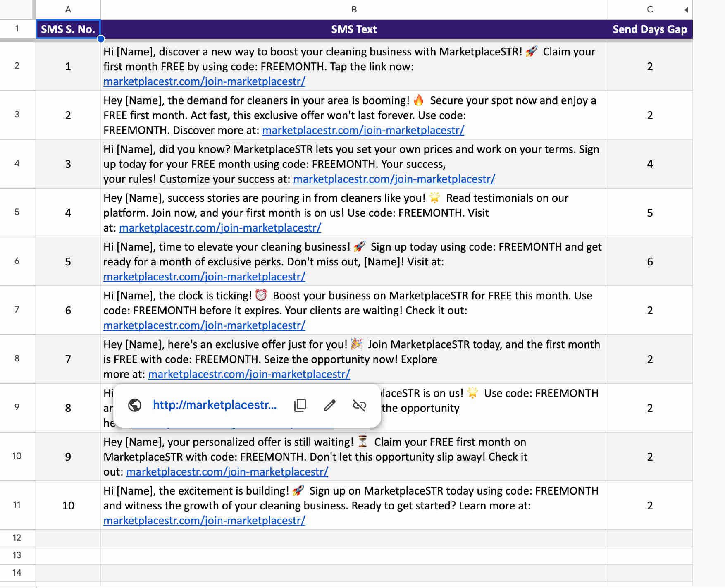Image resolution: width=725 pixels, height=588 pixels.
Task: Select row header 12
Action: pos(17,538)
